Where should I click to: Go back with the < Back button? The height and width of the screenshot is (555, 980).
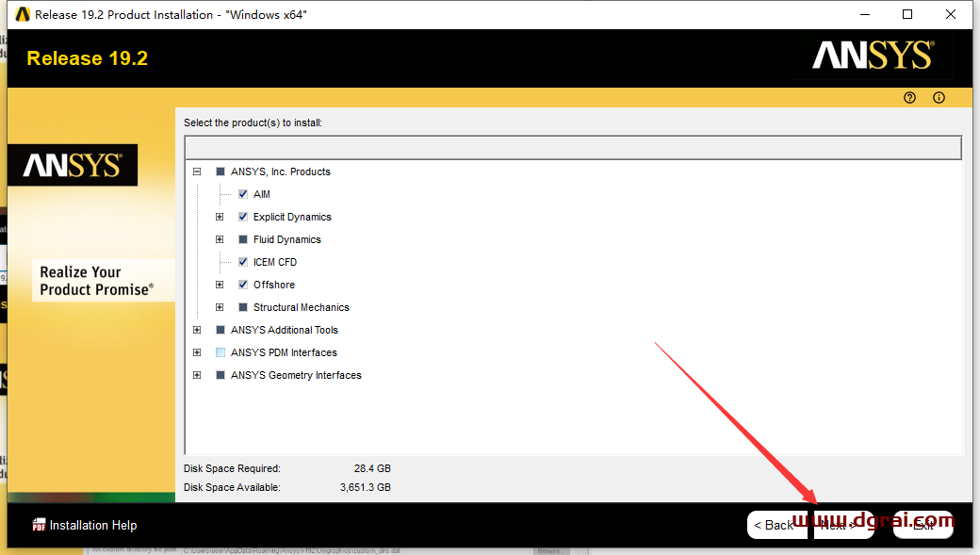(776, 525)
